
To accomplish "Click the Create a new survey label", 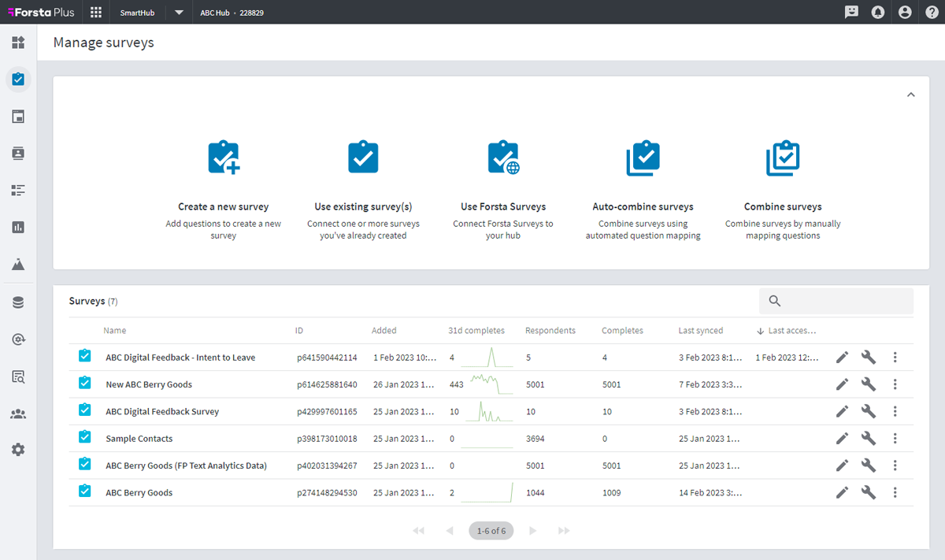I will (224, 207).
